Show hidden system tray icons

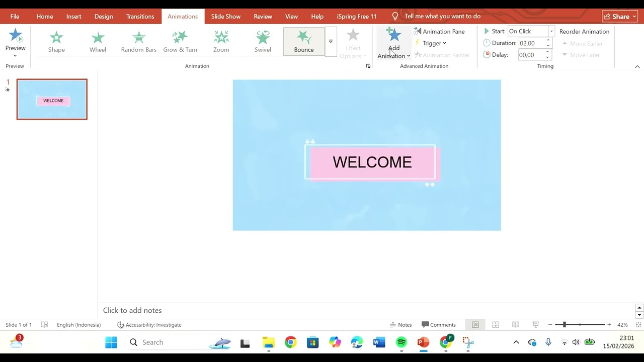pyautogui.click(x=516, y=342)
